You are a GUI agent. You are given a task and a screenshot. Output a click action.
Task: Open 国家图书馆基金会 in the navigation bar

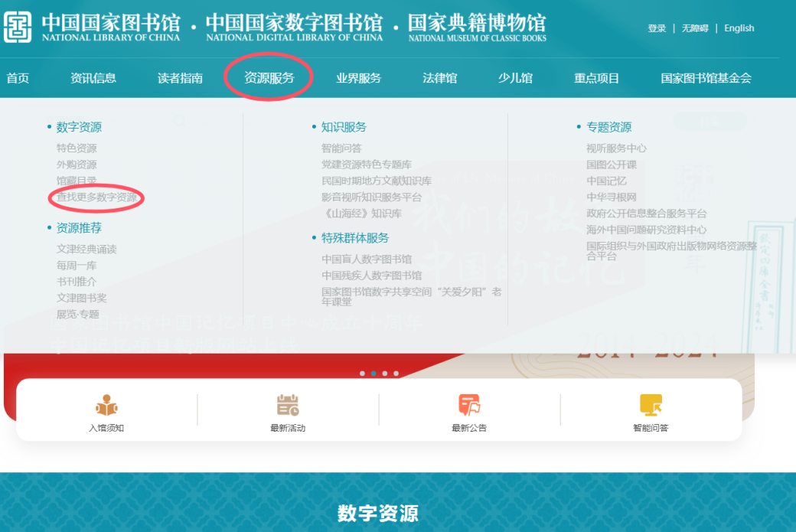point(706,78)
